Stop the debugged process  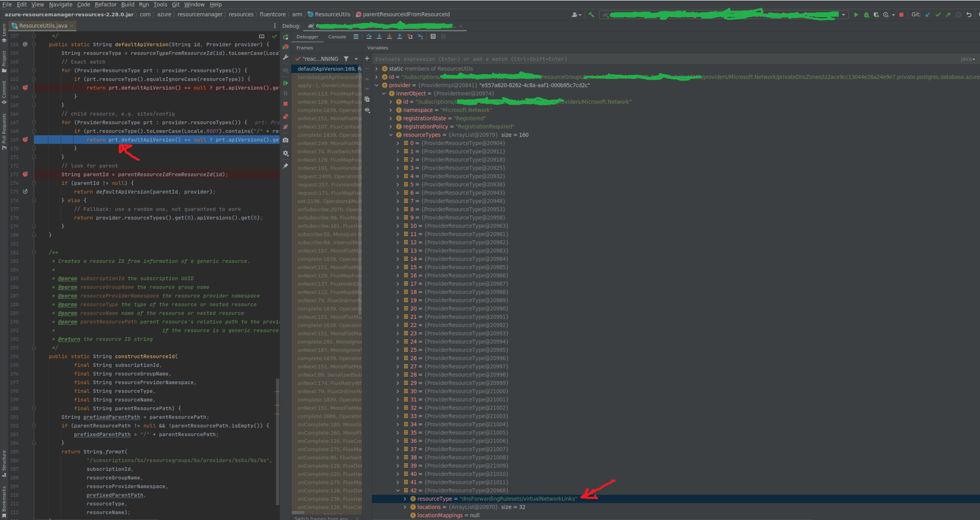point(286,103)
